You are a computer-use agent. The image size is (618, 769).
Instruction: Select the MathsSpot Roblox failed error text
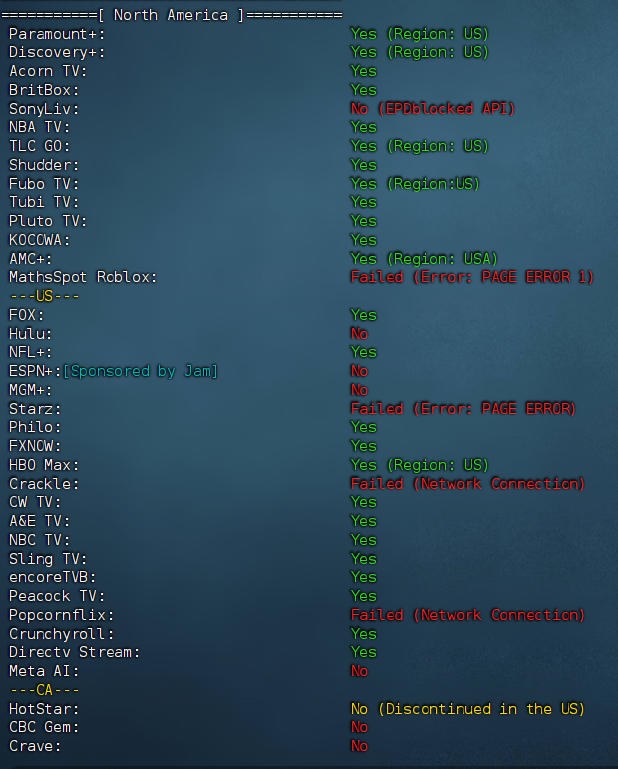[x=471, y=277]
